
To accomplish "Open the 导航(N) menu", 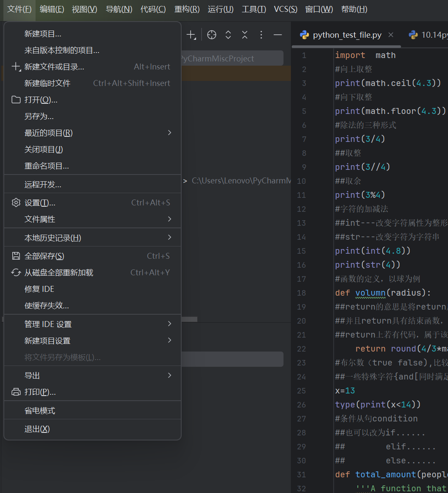I will coord(119,9).
